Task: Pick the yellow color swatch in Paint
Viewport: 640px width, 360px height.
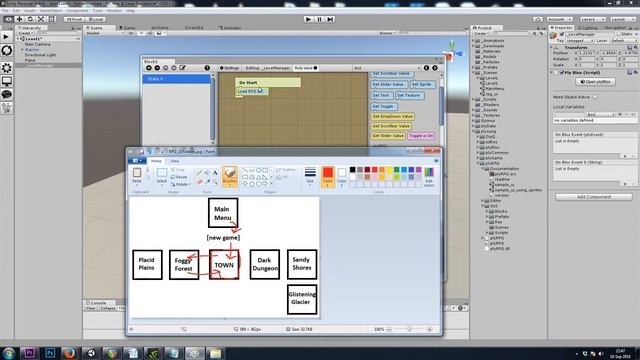Action: pyautogui.click(x=389, y=170)
